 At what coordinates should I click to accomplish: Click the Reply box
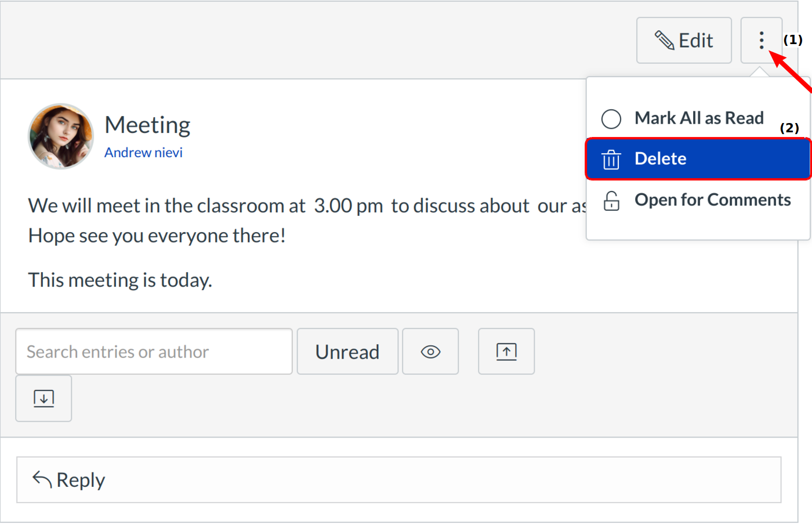click(398, 480)
